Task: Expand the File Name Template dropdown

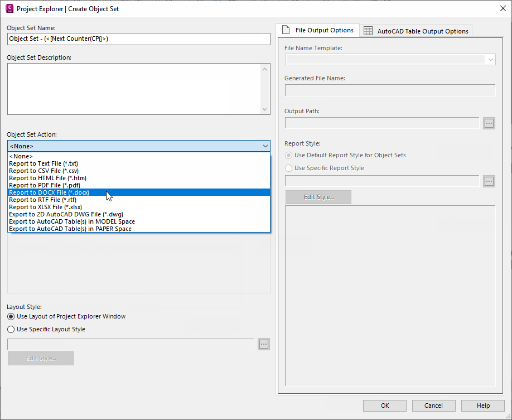Action: (490, 60)
